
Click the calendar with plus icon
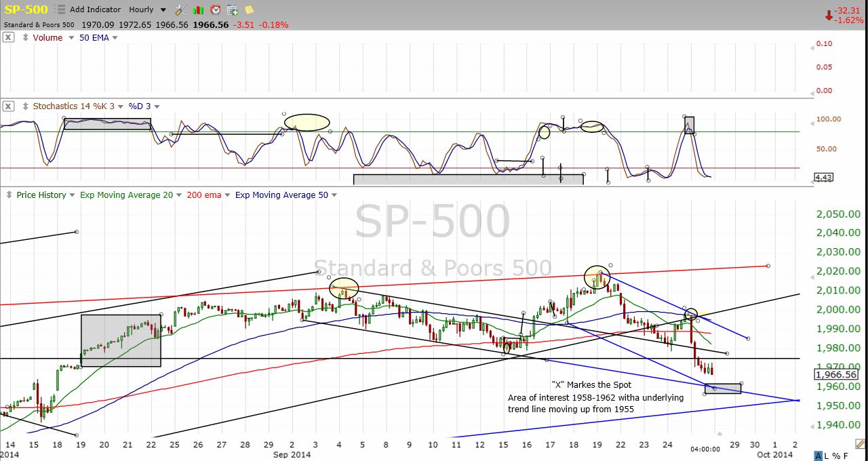click(x=232, y=9)
